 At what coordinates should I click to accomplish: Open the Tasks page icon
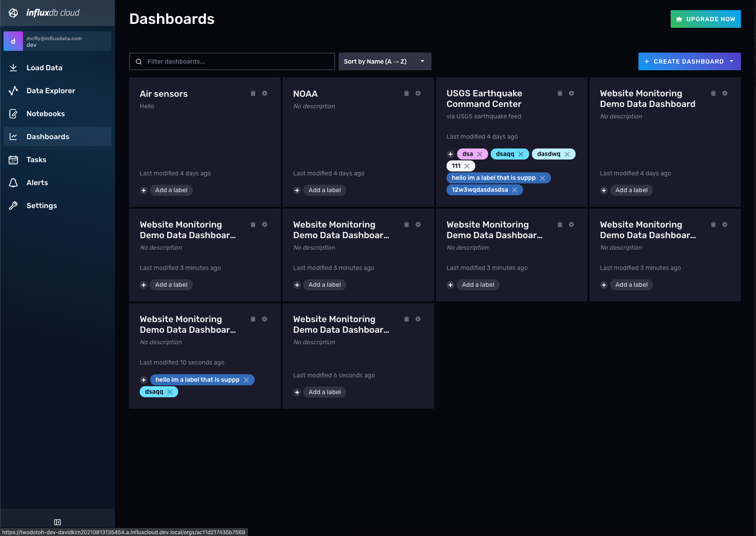point(13,160)
